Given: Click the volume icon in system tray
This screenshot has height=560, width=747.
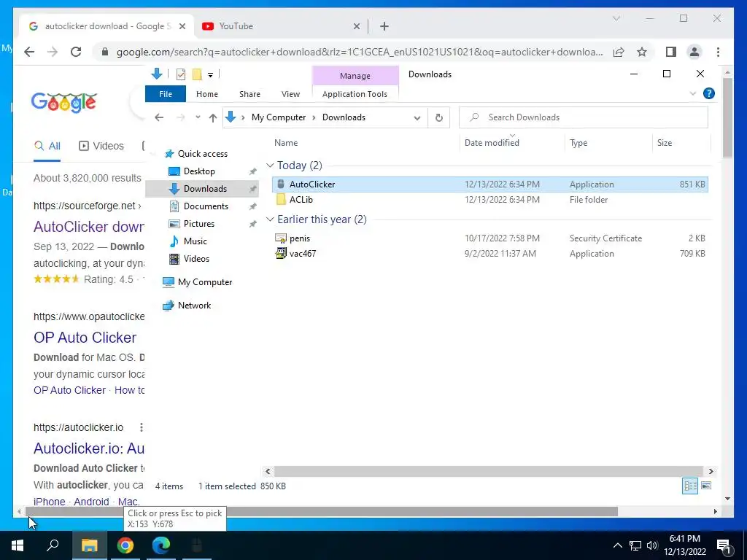Looking at the screenshot, I should pyautogui.click(x=652, y=545).
